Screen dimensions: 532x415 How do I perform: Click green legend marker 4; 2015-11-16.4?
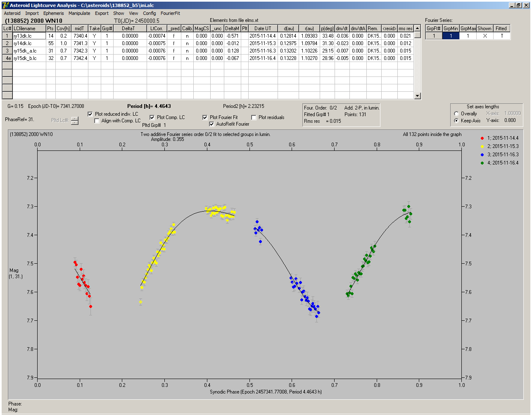(x=482, y=163)
